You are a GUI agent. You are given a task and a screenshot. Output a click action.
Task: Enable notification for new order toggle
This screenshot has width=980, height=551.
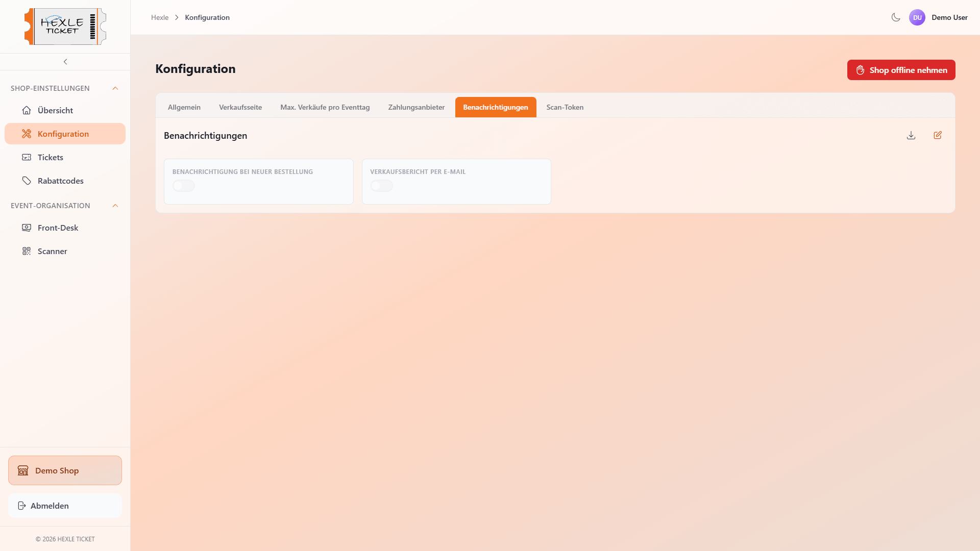click(184, 186)
